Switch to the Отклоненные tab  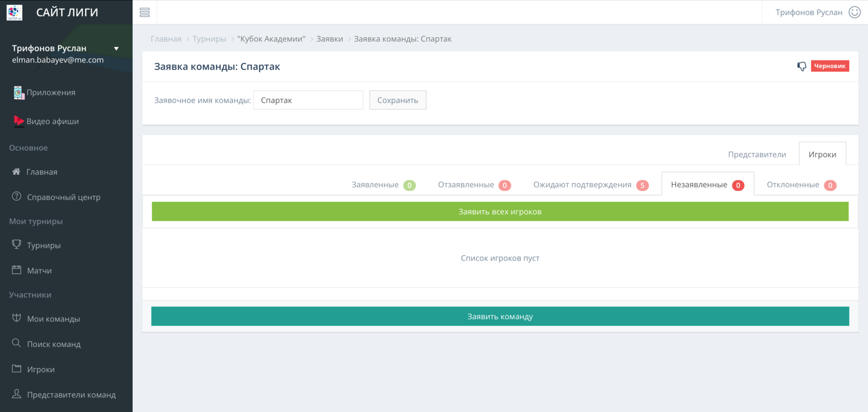[801, 185]
